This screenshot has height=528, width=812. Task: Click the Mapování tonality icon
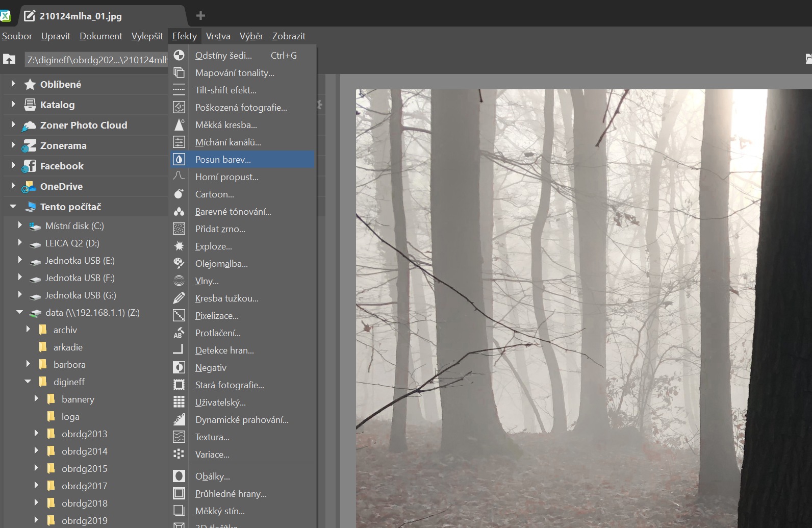coord(179,72)
